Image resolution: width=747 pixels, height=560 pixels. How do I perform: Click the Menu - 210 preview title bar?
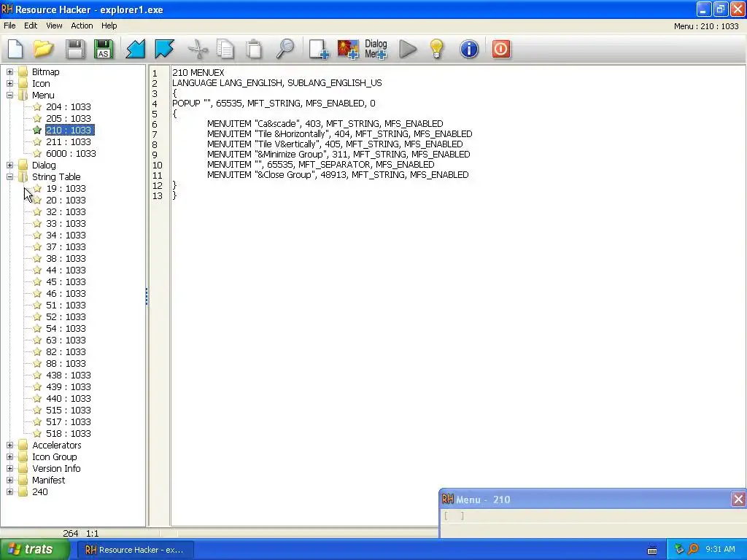point(585,499)
